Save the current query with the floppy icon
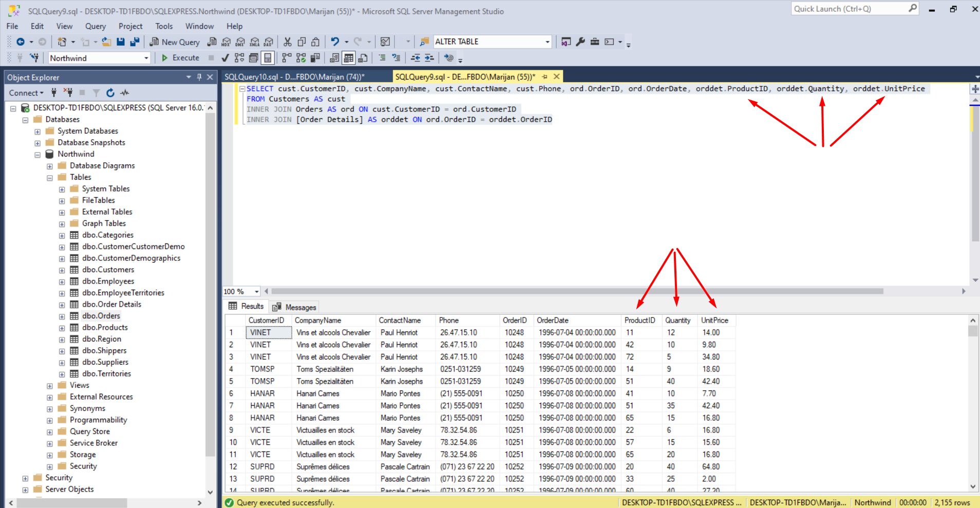Image resolution: width=980 pixels, height=508 pixels. pyautogui.click(x=121, y=42)
